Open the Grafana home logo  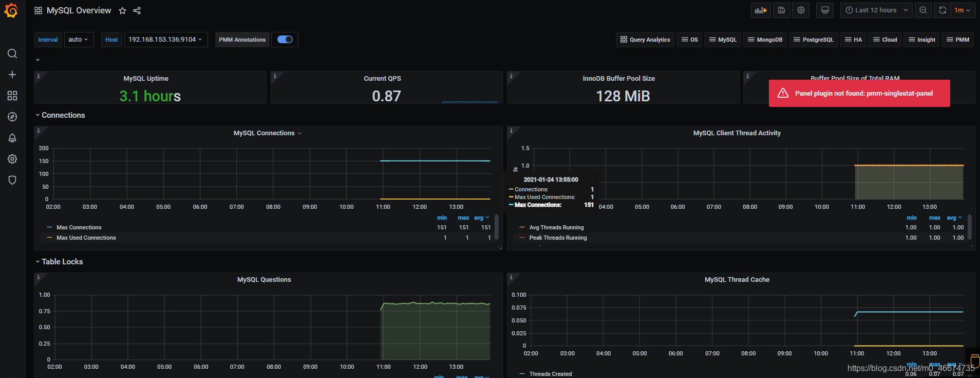11,10
